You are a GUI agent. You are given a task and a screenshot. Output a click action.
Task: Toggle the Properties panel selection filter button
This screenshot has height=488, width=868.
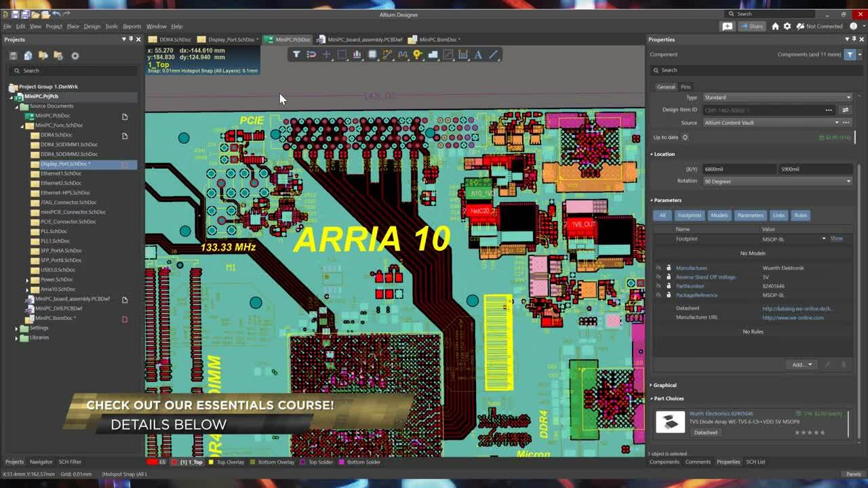pyautogui.click(x=850, y=54)
